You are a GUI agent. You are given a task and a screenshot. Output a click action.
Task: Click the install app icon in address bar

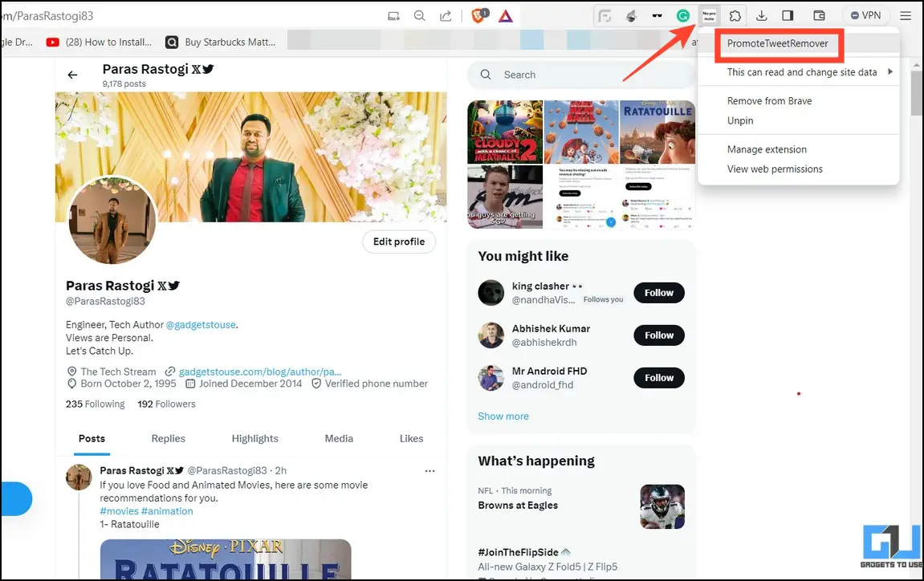pos(393,16)
